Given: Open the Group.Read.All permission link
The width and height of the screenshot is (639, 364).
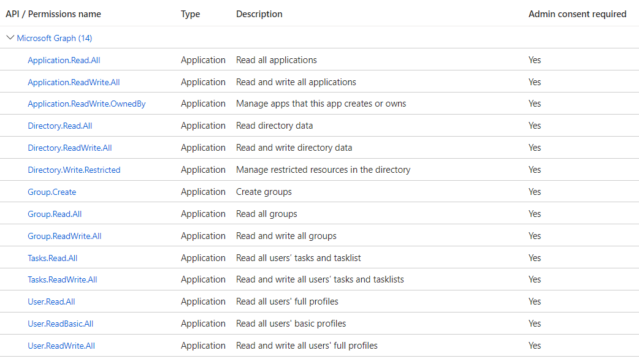Looking at the screenshot, I should 55,214.
